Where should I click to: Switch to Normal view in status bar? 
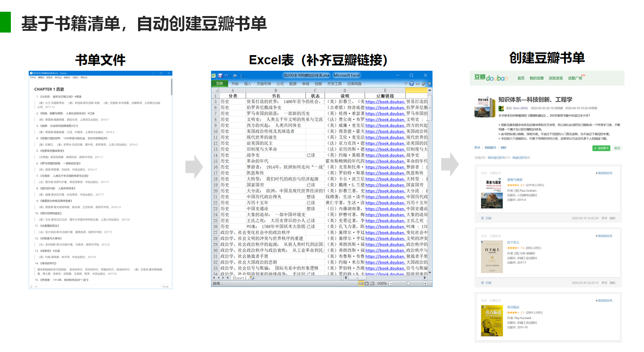[x=361, y=283]
